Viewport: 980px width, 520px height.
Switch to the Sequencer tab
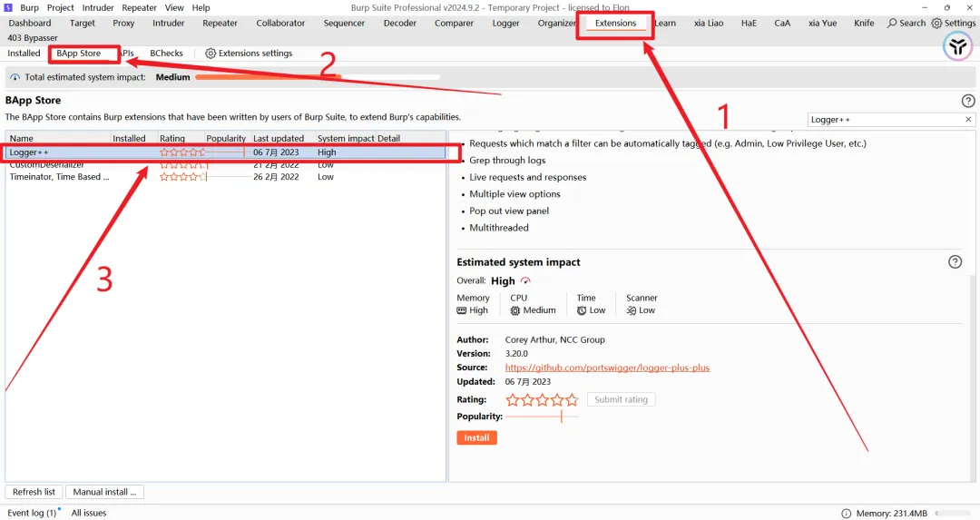pyautogui.click(x=345, y=23)
